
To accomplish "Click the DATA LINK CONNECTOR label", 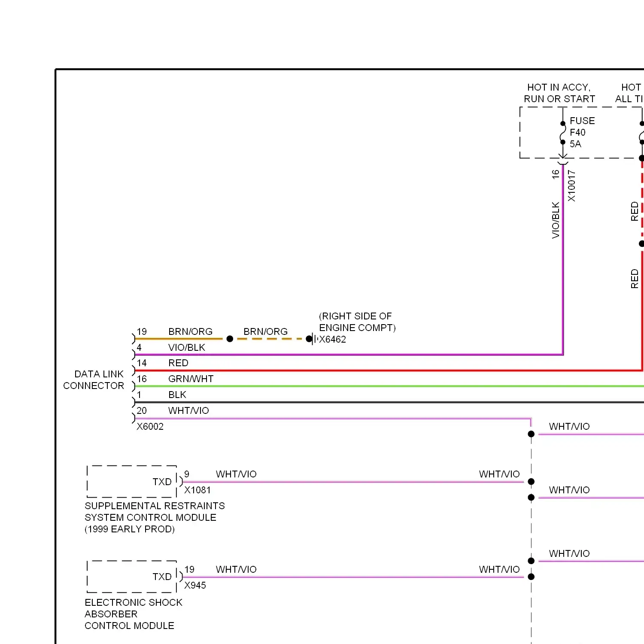I will click(x=94, y=380).
